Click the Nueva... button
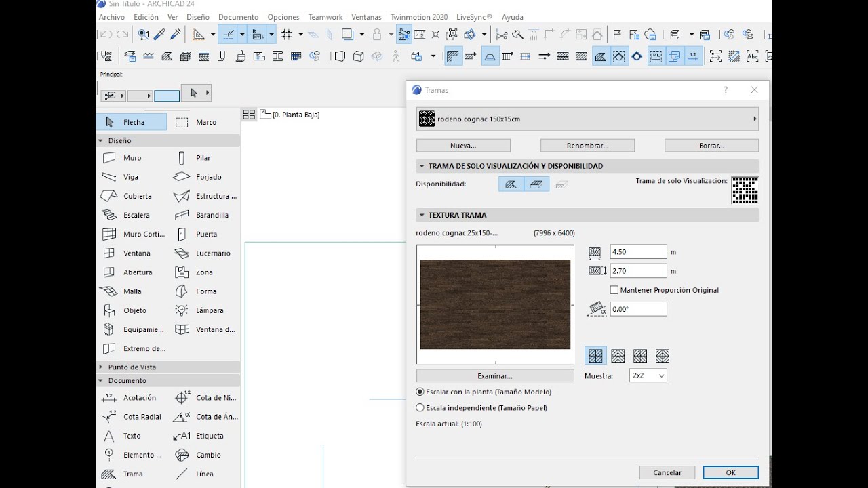 click(463, 146)
